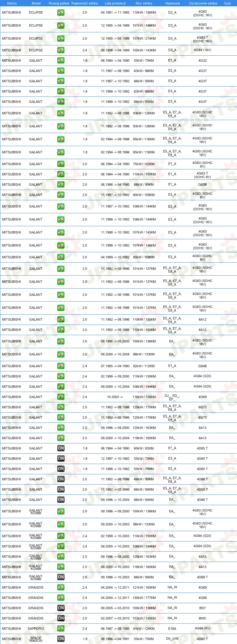Click the 4G63-T (DOHC 16V) engine code
Image resolution: width=237 pixels, height=644 pixels.
[x=202, y=39]
